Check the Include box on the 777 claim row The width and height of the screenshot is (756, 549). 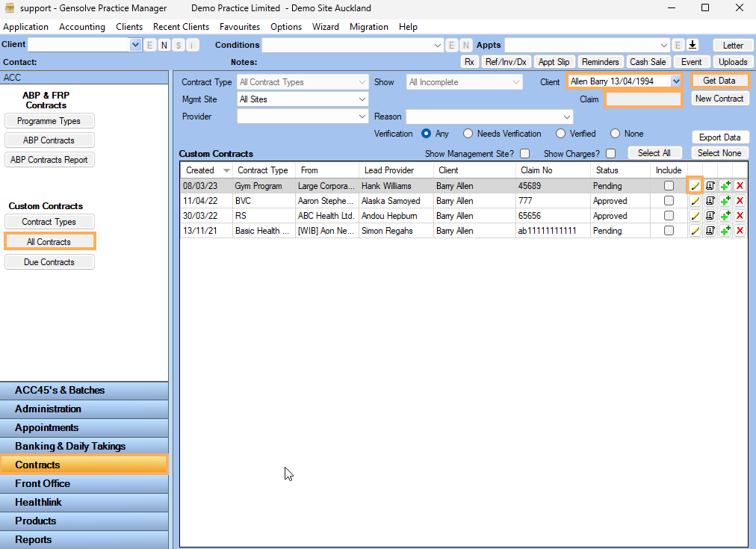click(x=669, y=200)
